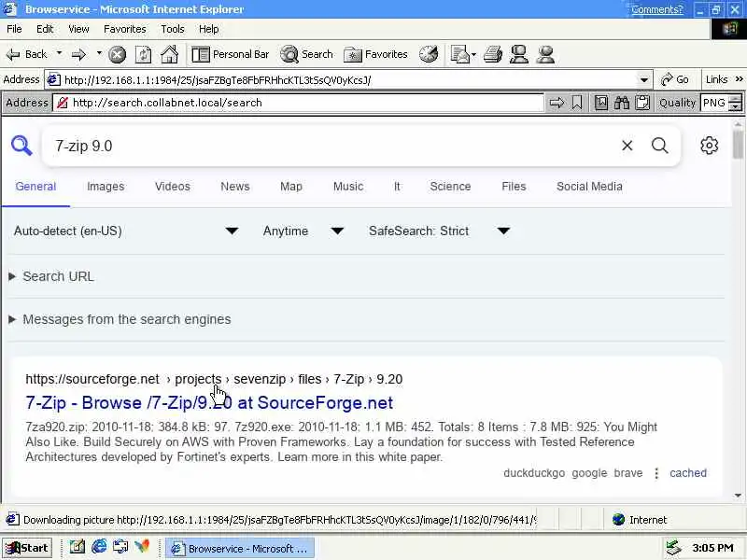
Task: Click the page vertical scrollbar thumb
Action: tap(738, 144)
